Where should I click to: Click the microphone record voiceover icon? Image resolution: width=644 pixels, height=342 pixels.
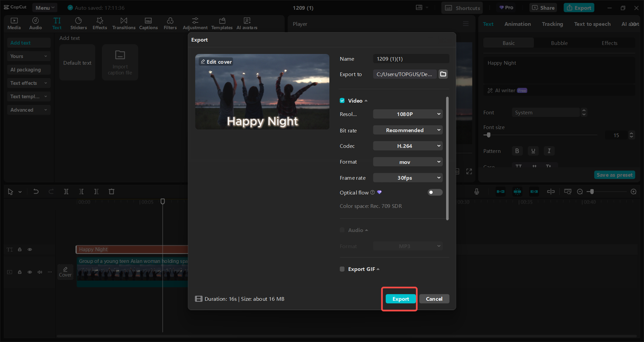tap(476, 192)
